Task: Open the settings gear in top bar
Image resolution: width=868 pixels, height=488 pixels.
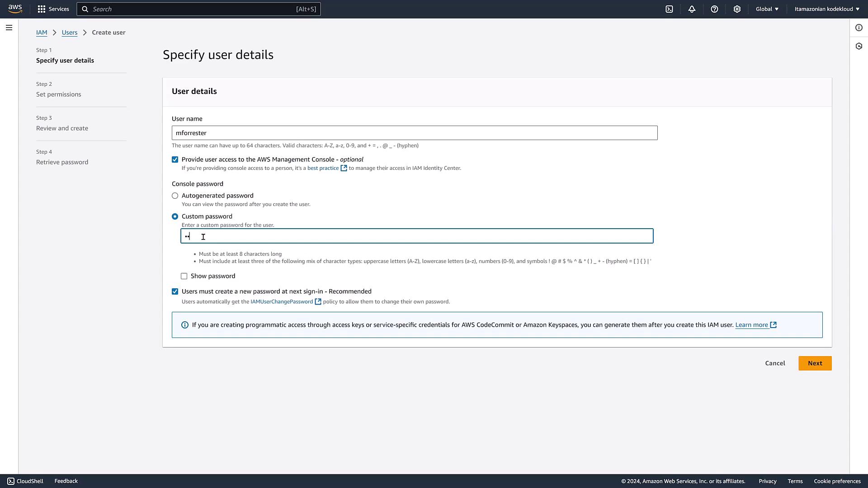Action: [737, 9]
